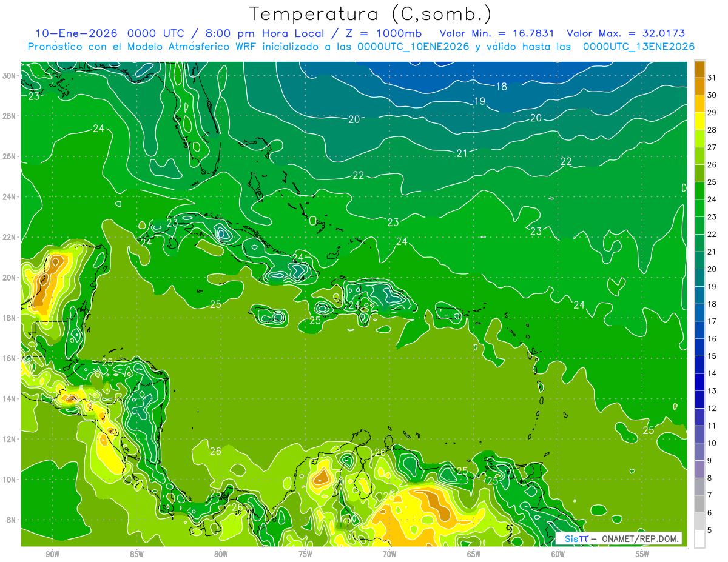728x562 pixels.
Task: Click the "80W" longitude axis label
Action: click(221, 554)
